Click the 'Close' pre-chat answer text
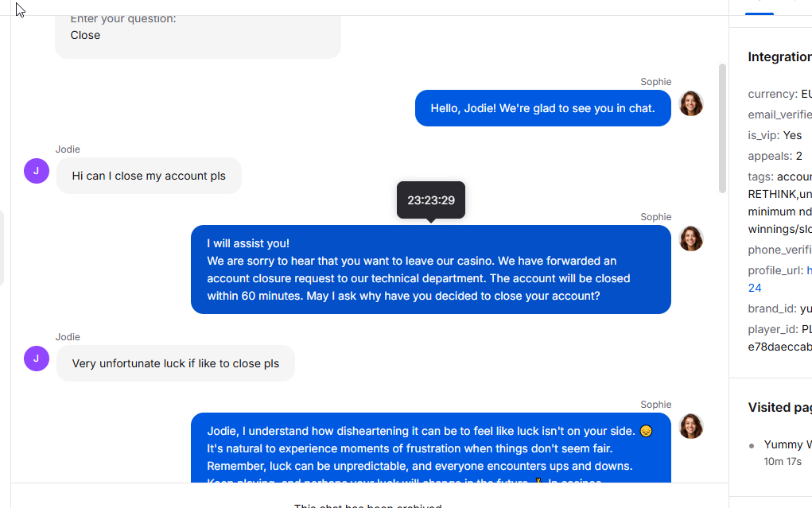Viewport: 812px width, 508px height. (x=85, y=35)
